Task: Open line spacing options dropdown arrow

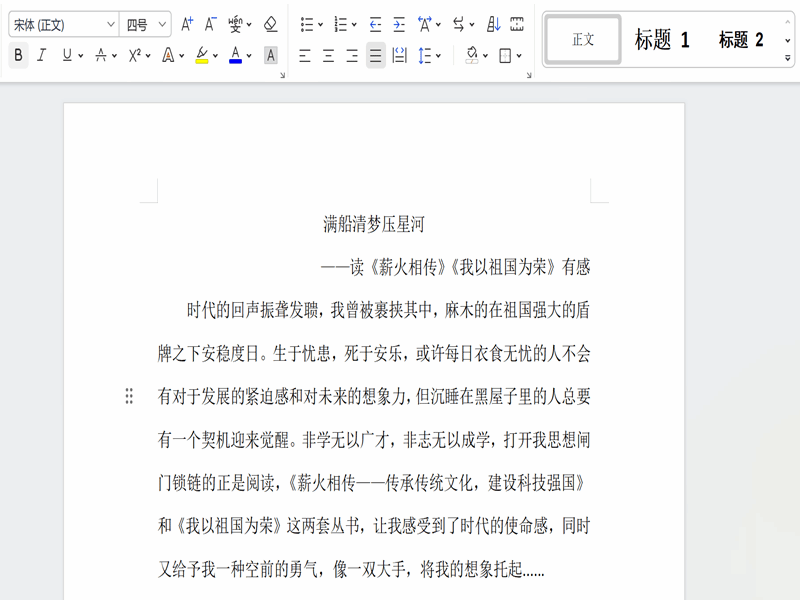Action: [x=438, y=56]
